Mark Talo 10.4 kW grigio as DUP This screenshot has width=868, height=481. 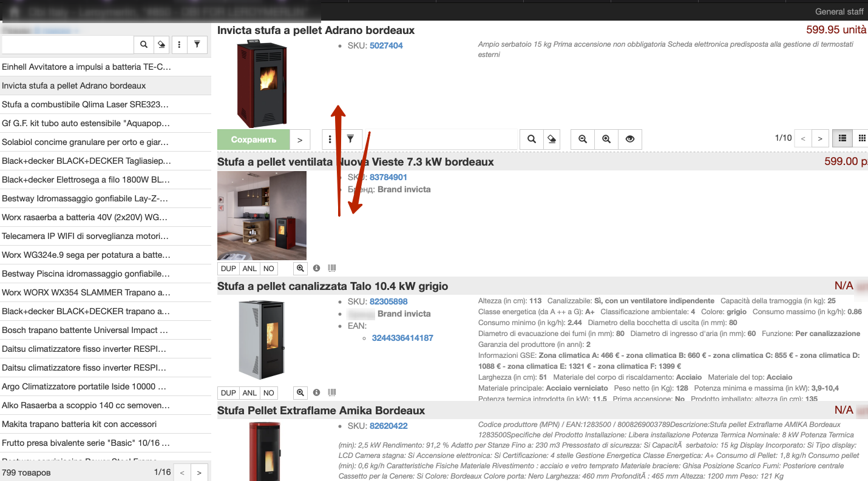(x=228, y=392)
